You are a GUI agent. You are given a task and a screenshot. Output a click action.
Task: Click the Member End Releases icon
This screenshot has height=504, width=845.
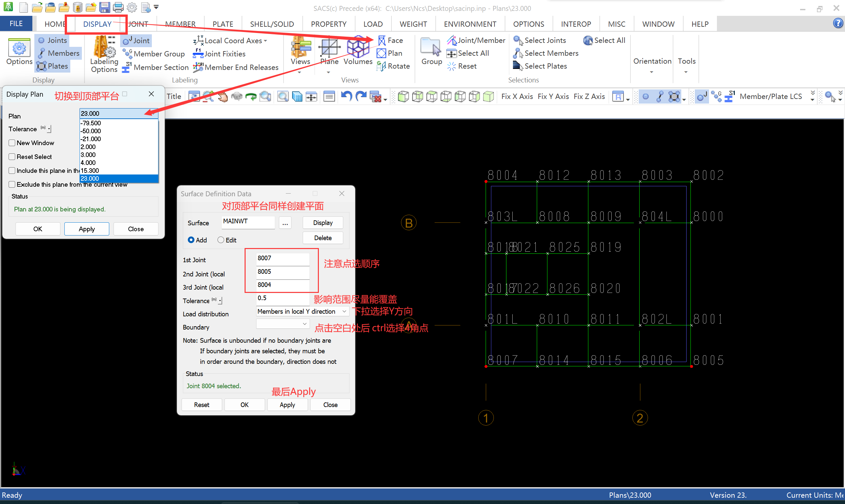[x=198, y=67]
